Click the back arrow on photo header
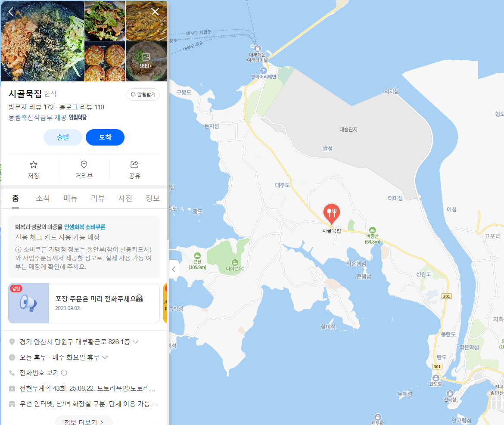Image resolution: width=504 pixels, height=425 pixels. coord(11,12)
